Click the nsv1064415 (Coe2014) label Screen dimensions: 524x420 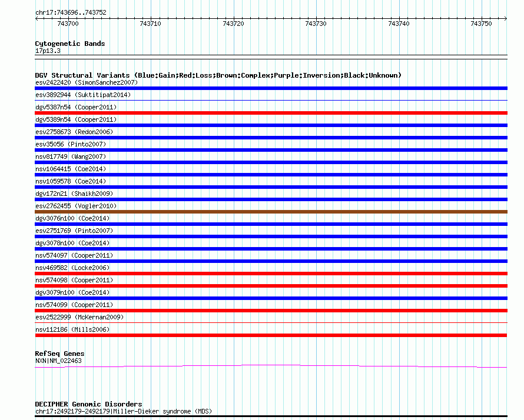(71, 169)
